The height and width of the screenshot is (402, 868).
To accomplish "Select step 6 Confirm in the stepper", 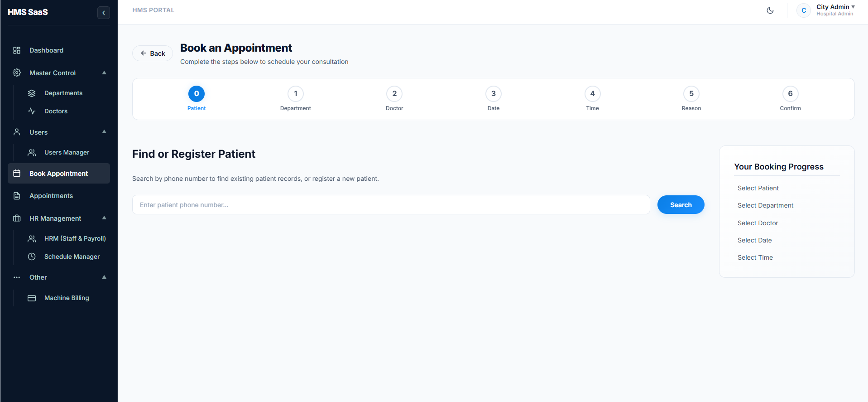I will [x=791, y=98].
